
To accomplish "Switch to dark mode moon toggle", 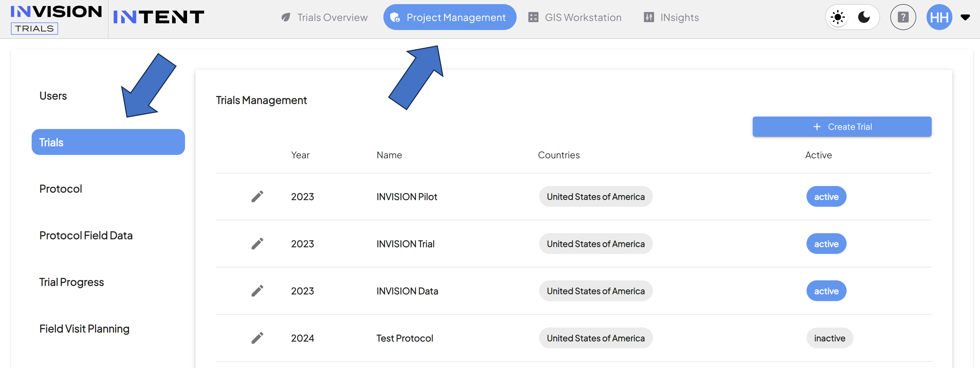I will point(864,17).
